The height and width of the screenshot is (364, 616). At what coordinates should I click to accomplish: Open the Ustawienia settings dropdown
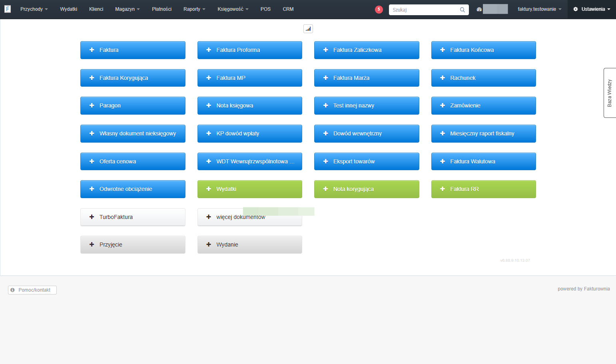point(592,9)
